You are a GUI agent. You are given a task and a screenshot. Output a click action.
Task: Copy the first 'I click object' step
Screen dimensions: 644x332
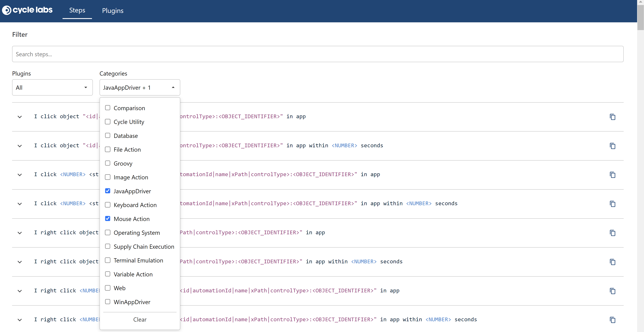pyautogui.click(x=612, y=117)
